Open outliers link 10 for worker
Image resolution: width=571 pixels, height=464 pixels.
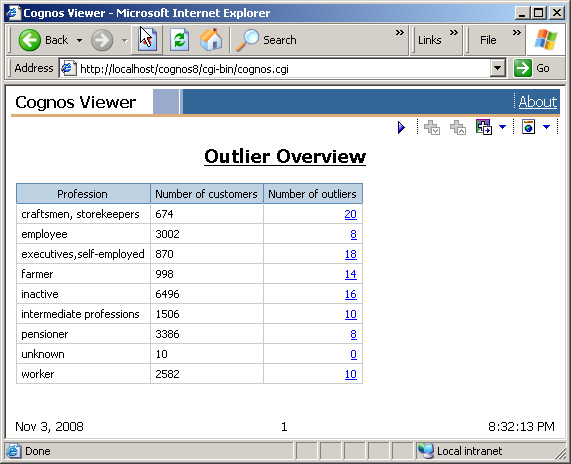coord(350,374)
